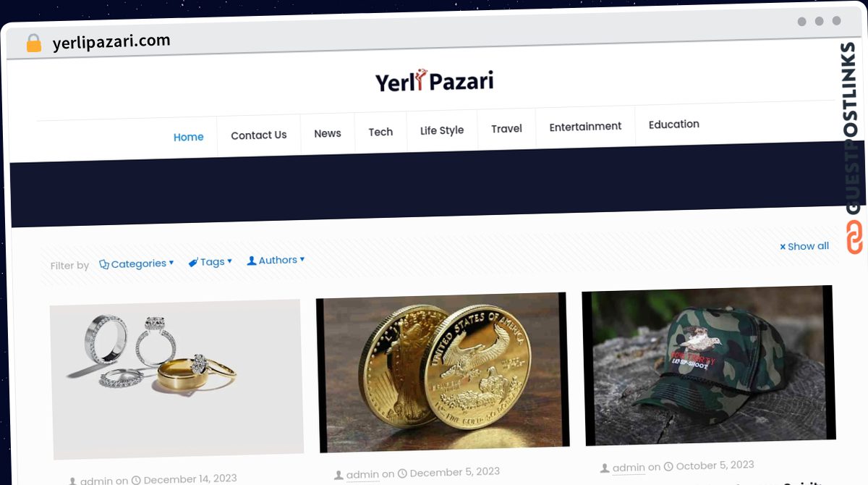
Task: Open admin author link under the gold coins post
Action: (x=362, y=475)
